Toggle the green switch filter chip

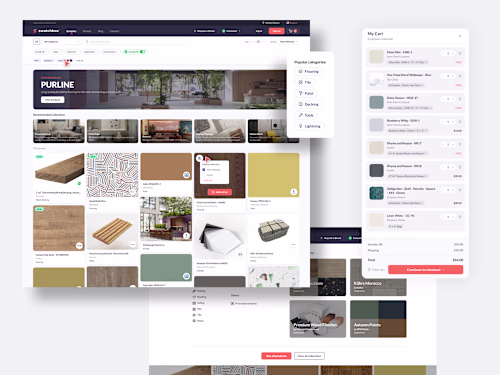pyautogui.click(x=135, y=52)
